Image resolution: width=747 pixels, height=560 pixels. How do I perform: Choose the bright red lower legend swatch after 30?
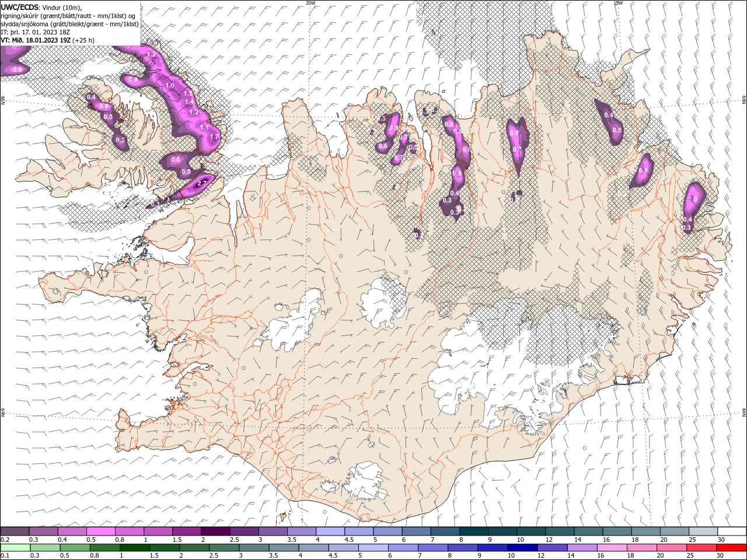(731, 548)
